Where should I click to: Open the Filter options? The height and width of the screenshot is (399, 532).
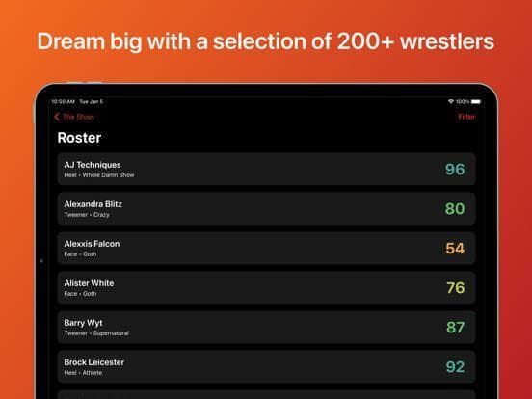466,117
